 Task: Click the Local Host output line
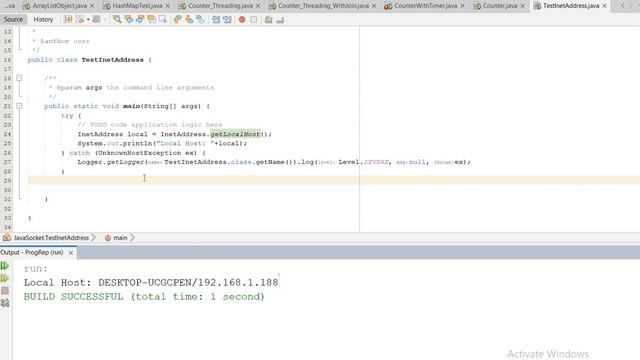[x=151, y=282]
